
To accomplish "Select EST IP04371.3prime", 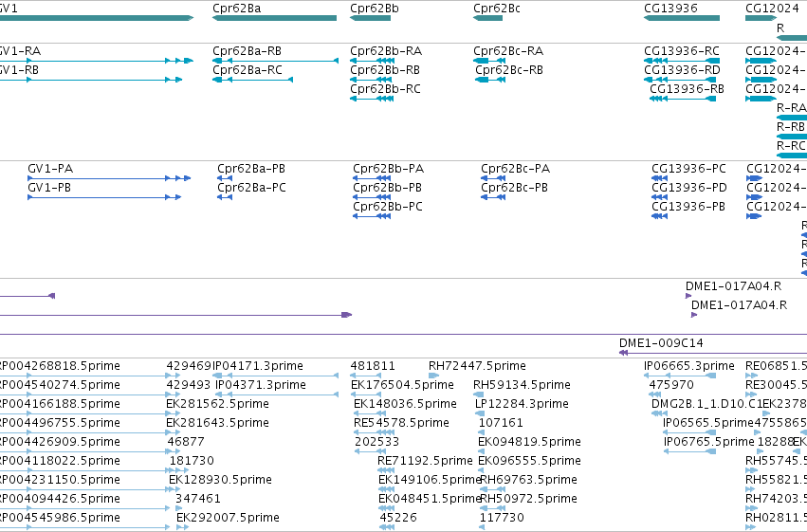I will click(261, 385).
